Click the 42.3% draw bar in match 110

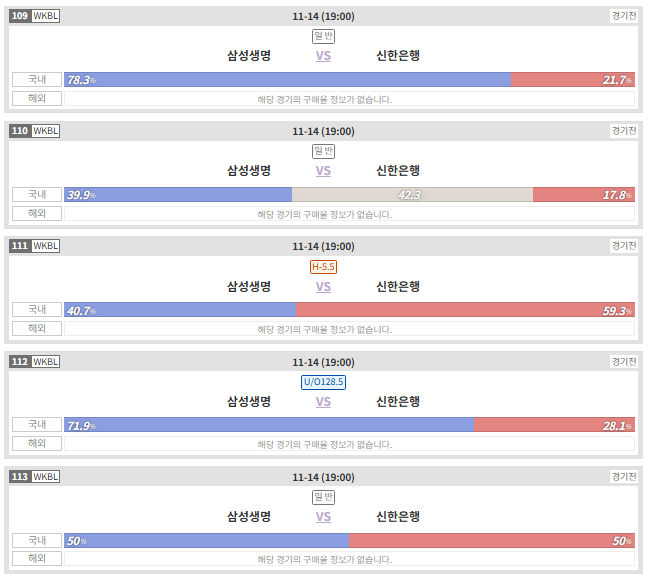412,195
